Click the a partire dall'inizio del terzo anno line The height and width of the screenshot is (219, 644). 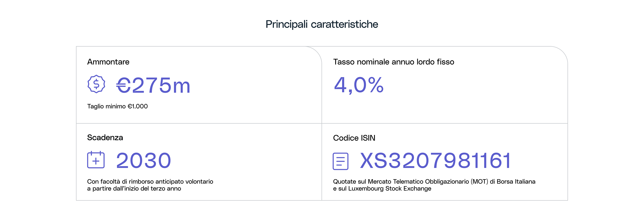134,188
